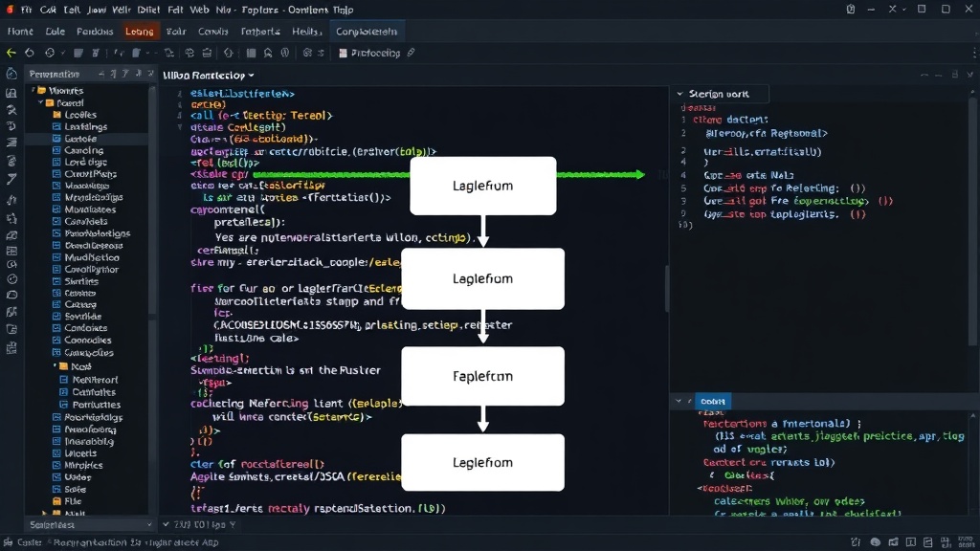This screenshot has width=980, height=551.
Task: Click the bottom-right status bar icon
Action: [969, 542]
